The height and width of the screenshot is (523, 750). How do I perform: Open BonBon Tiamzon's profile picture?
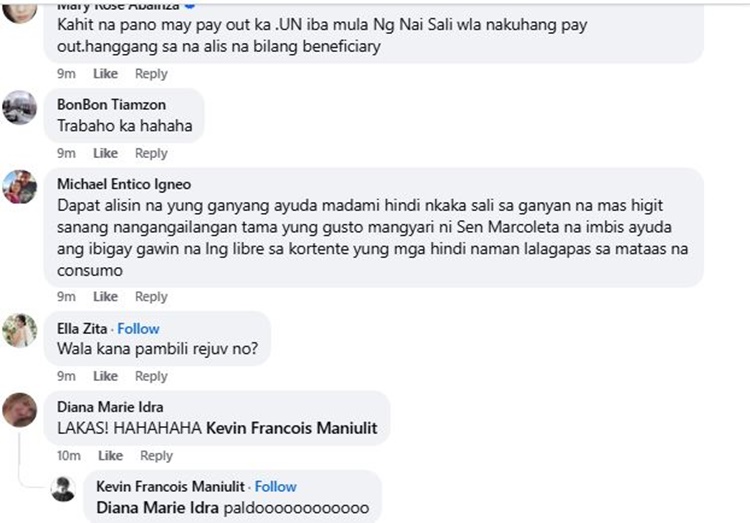point(20,108)
